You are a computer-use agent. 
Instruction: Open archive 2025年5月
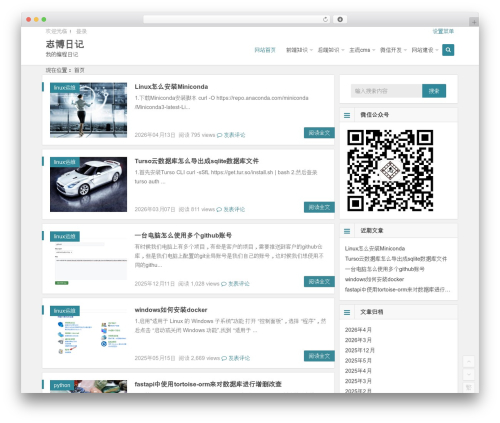(358, 361)
